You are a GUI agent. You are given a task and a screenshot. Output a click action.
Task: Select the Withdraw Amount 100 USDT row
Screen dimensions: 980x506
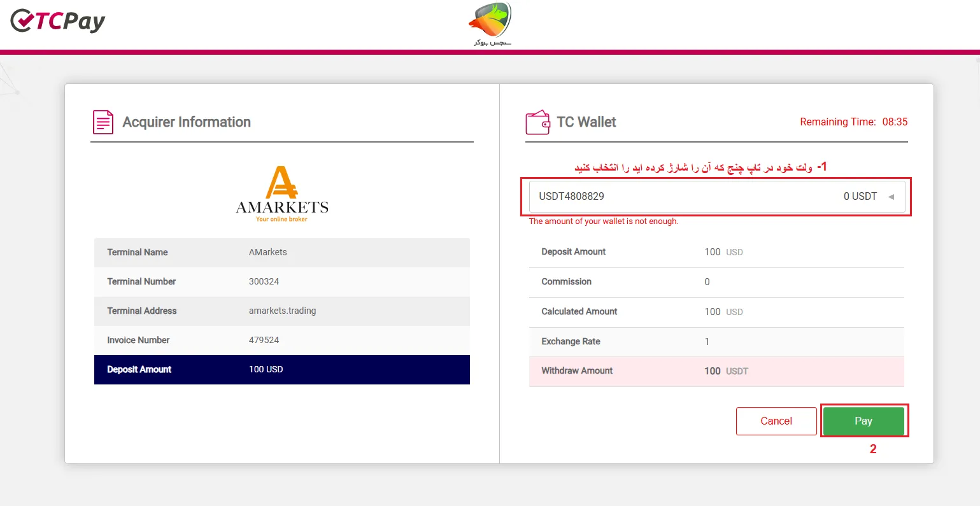click(x=716, y=370)
